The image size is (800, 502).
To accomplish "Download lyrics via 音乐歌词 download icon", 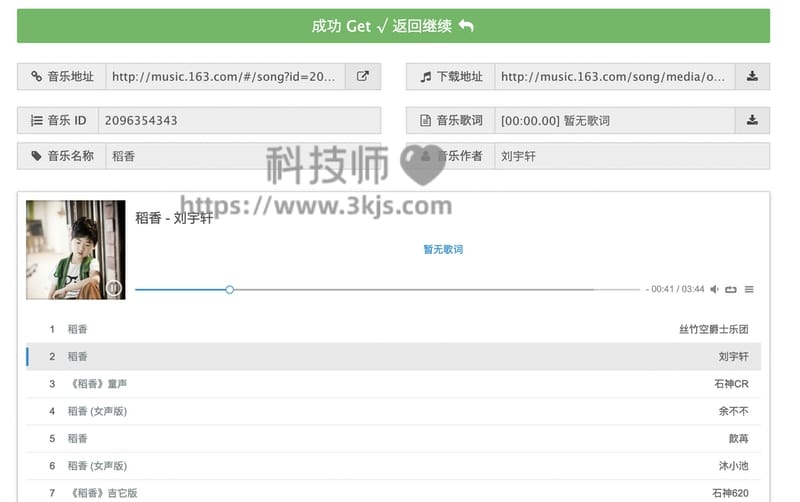I will (x=752, y=120).
